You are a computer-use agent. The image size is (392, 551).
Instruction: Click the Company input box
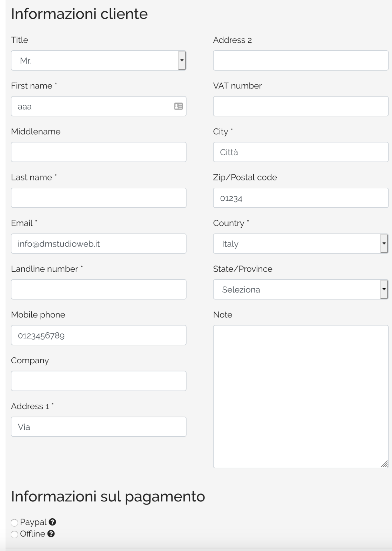coord(98,381)
